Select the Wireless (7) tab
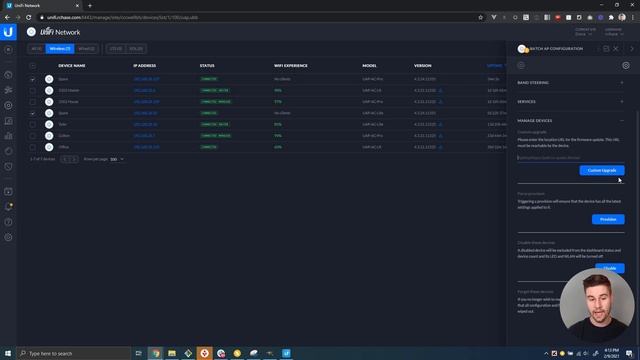The height and width of the screenshot is (360, 640). (60, 49)
